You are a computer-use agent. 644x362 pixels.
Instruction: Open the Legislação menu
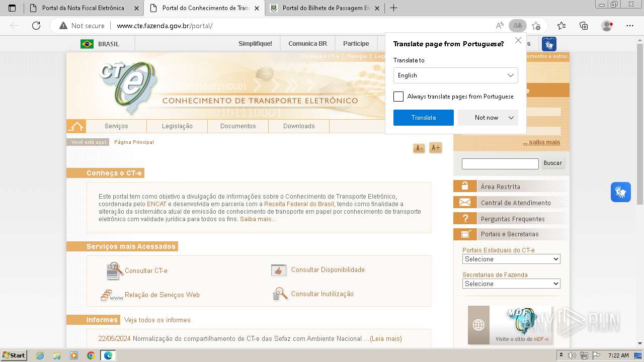click(x=177, y=126)
